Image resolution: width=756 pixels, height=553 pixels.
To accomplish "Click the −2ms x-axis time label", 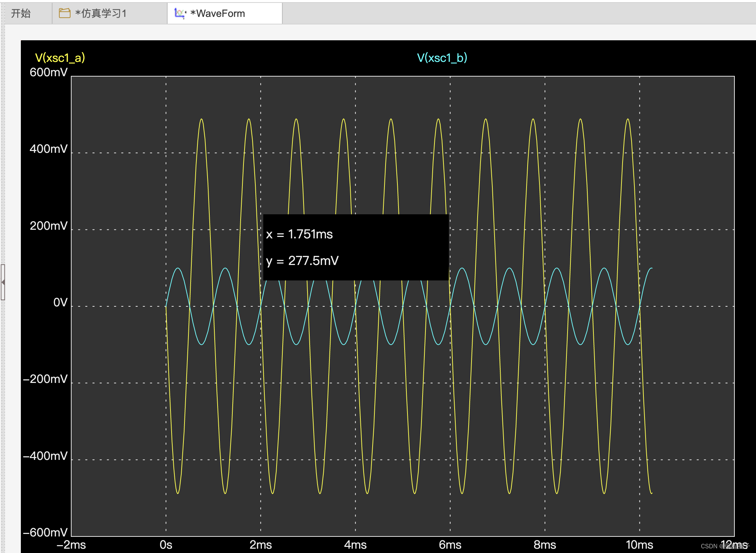I will click(71, 545).
